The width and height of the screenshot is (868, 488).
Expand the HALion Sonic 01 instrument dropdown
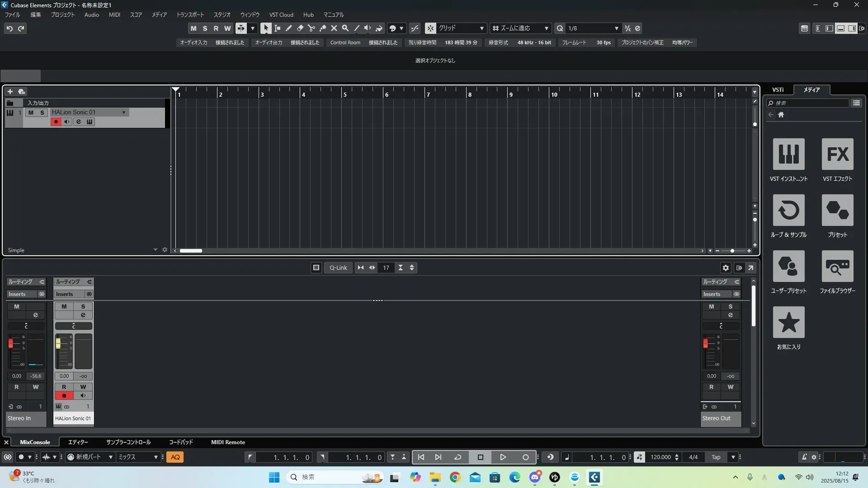(x=124, y=113)
